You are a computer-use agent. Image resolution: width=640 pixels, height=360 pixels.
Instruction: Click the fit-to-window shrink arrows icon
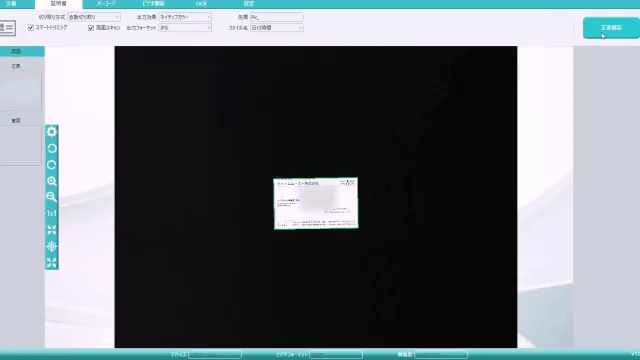(51, 230)
